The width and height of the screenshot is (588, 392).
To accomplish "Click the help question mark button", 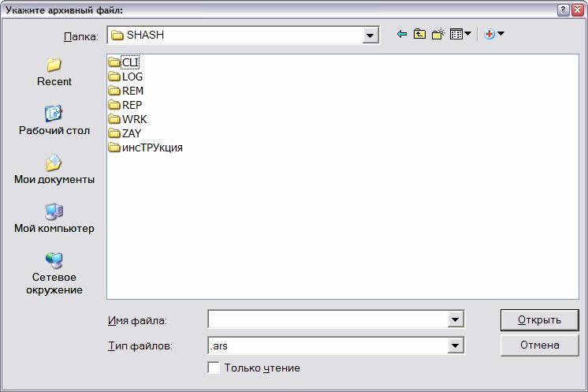I will pos(563,10).
